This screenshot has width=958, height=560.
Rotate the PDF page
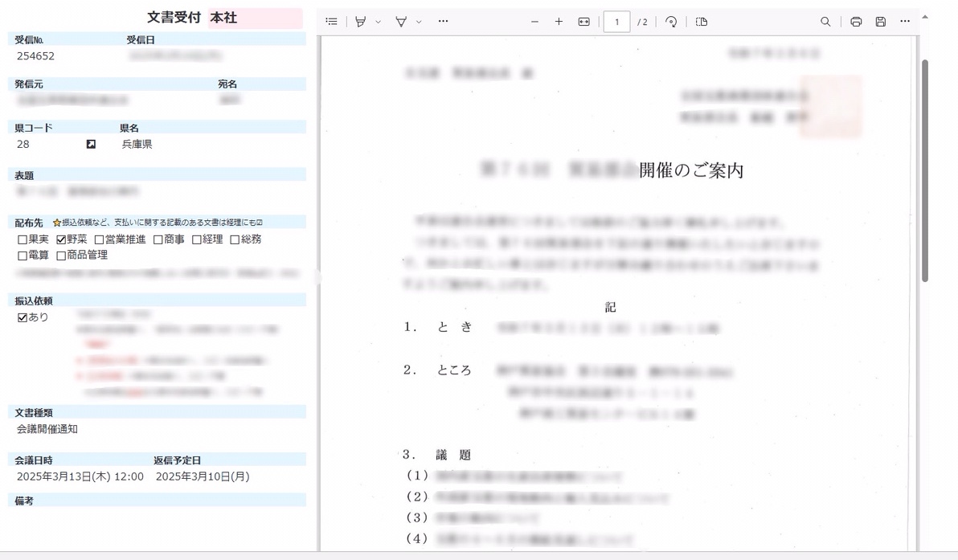[671, 22]
